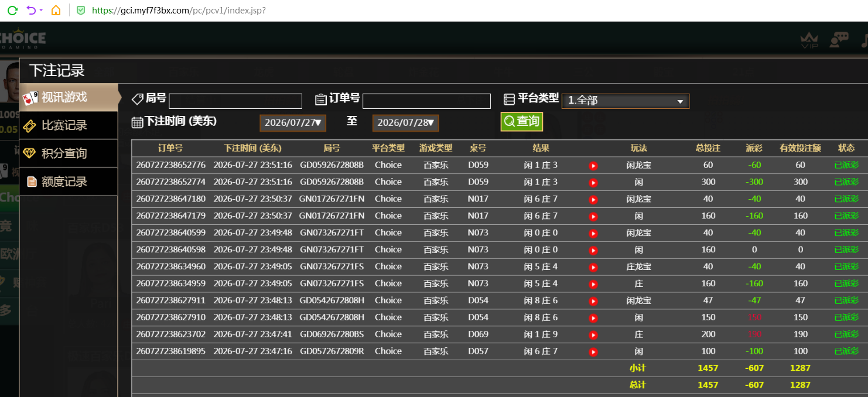
Task: Play video for order 260727238623702
Action: click(x=593, y=336)
